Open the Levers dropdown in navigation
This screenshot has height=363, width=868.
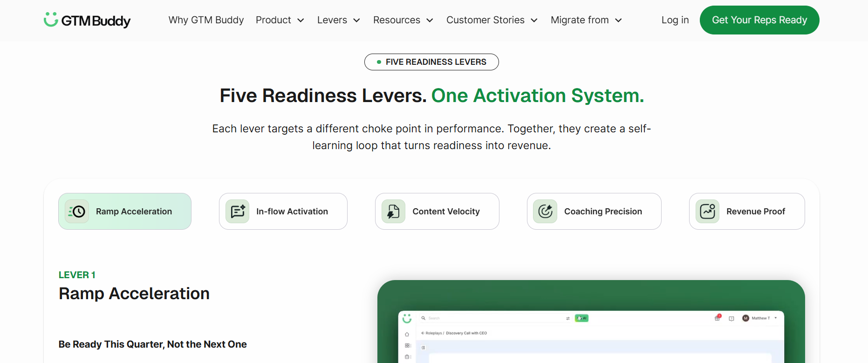coord(338,20)
